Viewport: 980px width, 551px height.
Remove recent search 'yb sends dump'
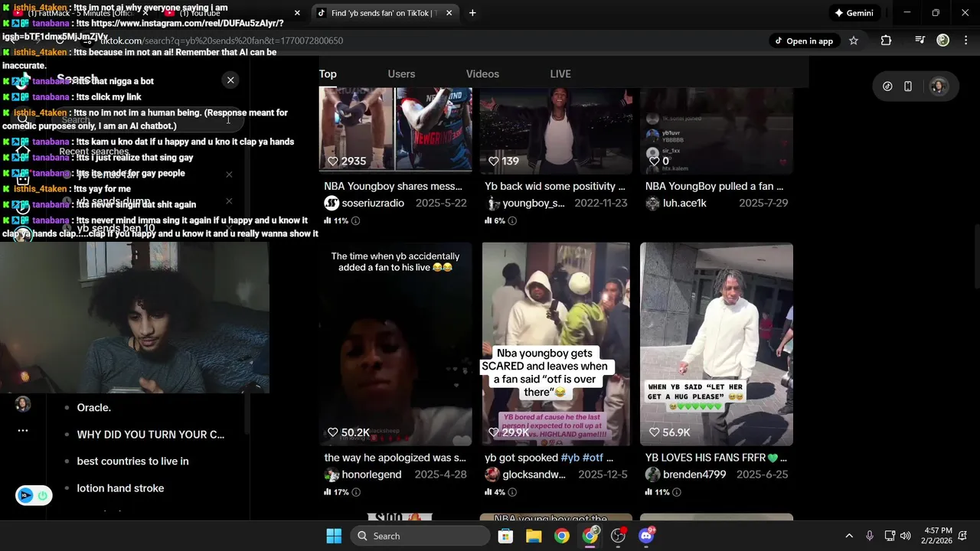pos(229,201)
